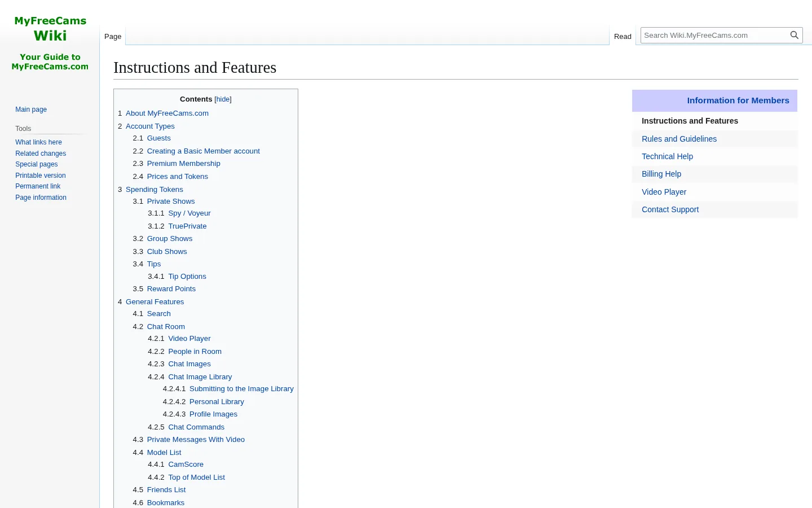Viewport: 812px width, 508px height.
Task: Go to Spending Tokens section
Action: point(155,190)
